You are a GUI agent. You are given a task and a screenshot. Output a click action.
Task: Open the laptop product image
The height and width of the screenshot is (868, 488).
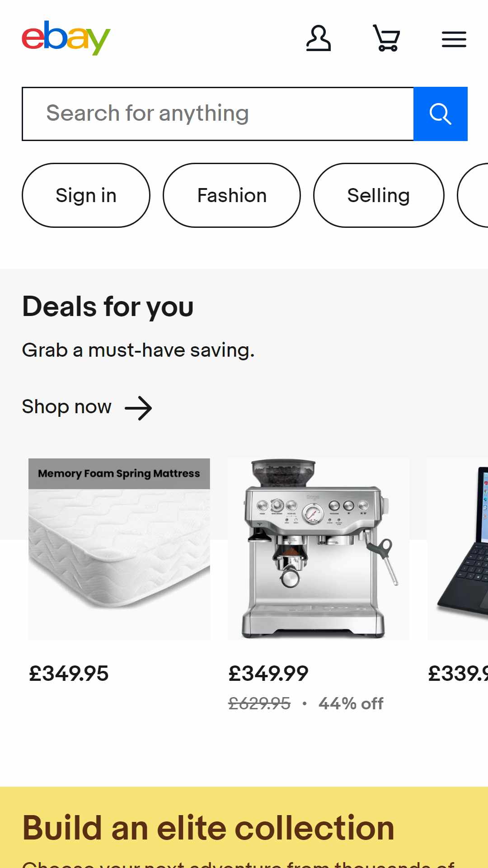pos(458,549)
